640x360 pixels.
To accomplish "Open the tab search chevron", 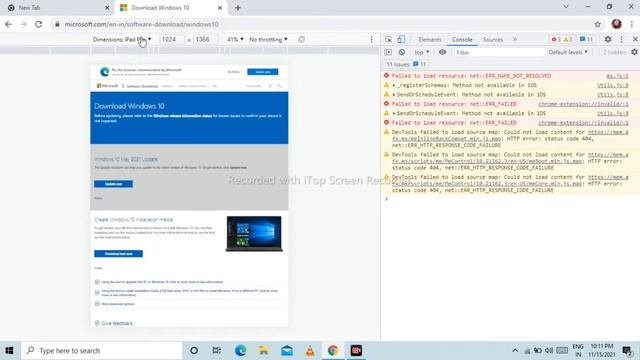I will [x=566, y=7].
